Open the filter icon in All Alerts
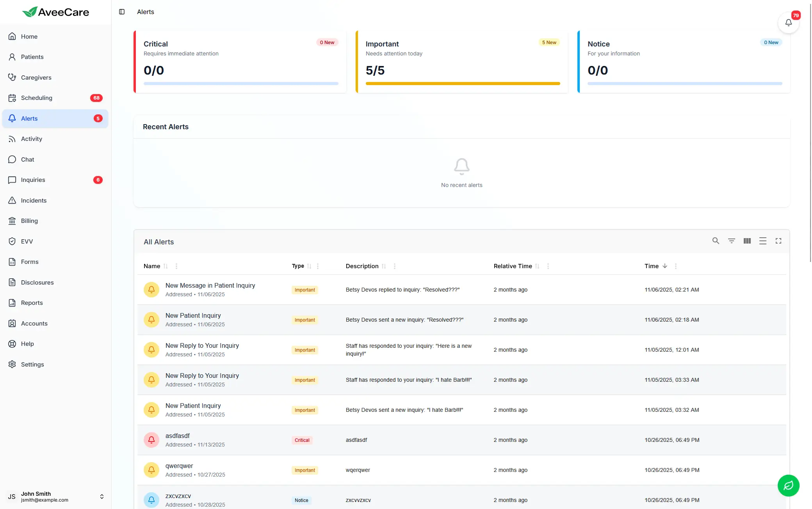Viewport: 812px width, 509px height. 732,241
